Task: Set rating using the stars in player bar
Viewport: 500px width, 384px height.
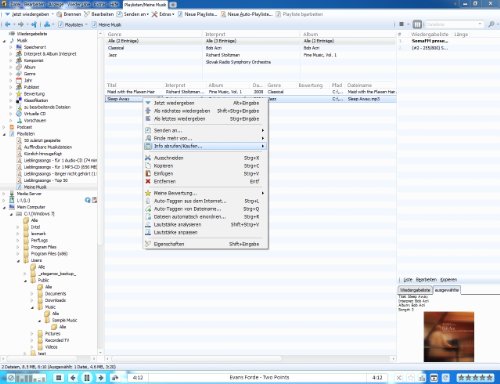Action: (475, 378)
